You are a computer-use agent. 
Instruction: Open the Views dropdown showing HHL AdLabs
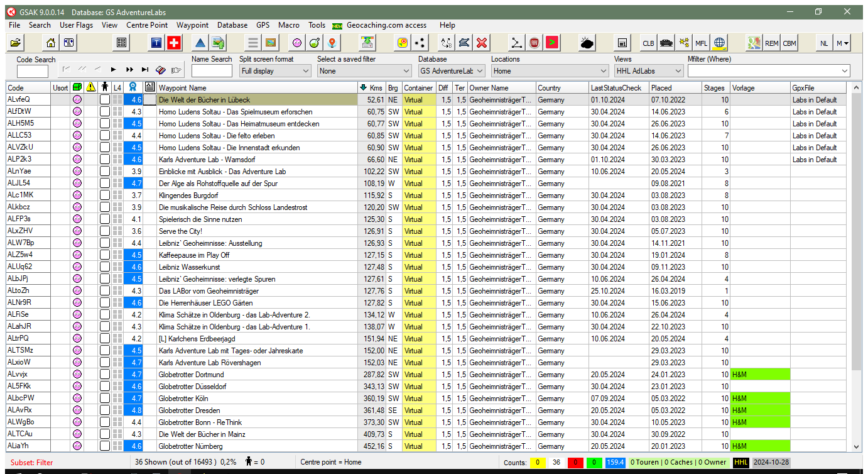coord(649,71)
